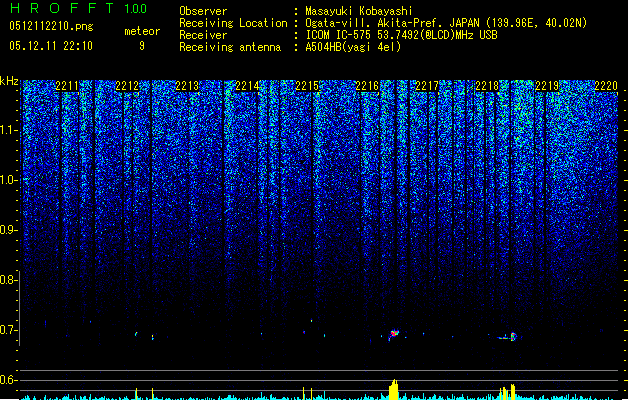The width and height of the screenshot is (629, 400).
Task: Click the 2217 time marker
Action: tap(427, 86)
